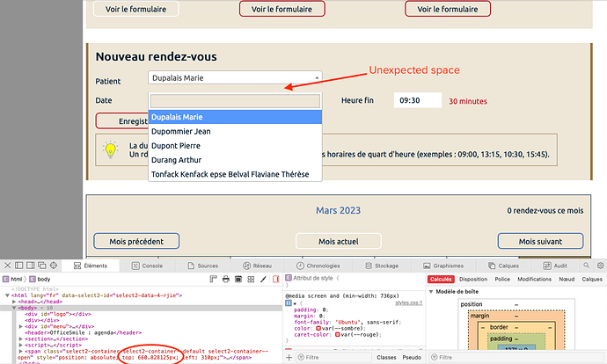The height and width of the screenshot is (364, 607).
Task: Collapse the Modèle de boîte section
Action: click(x=431, y=292)
